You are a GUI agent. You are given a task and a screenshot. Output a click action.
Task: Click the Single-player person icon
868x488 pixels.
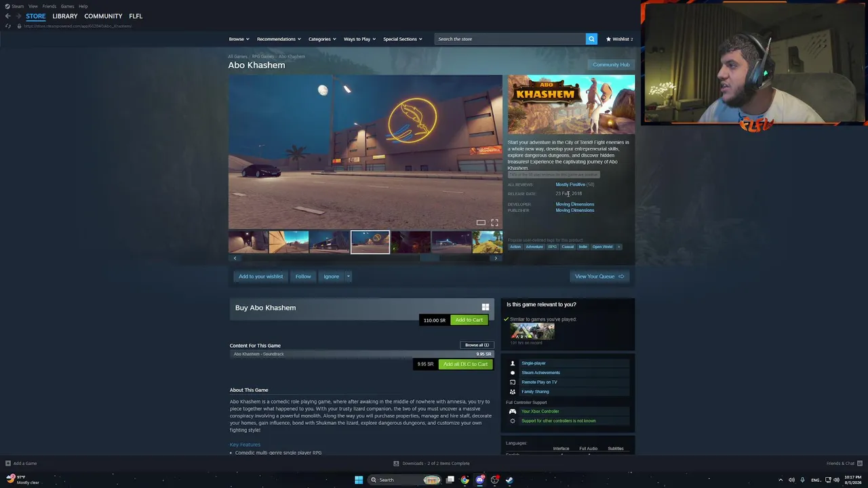tap(513, 363)
